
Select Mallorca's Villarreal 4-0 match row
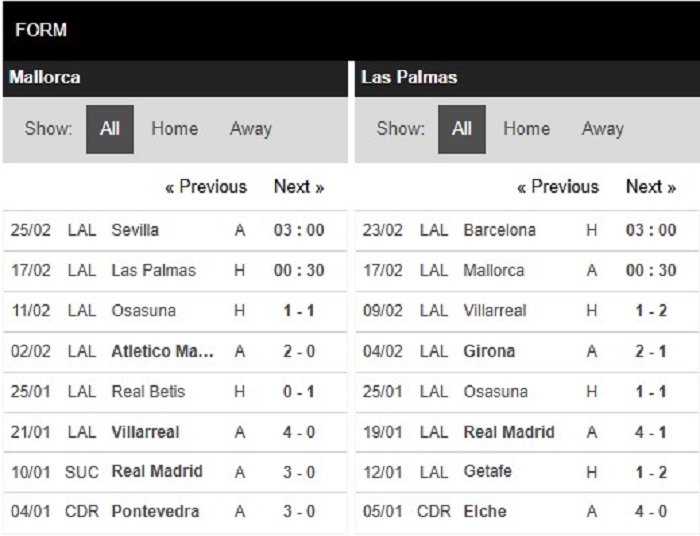click(175, 432)
